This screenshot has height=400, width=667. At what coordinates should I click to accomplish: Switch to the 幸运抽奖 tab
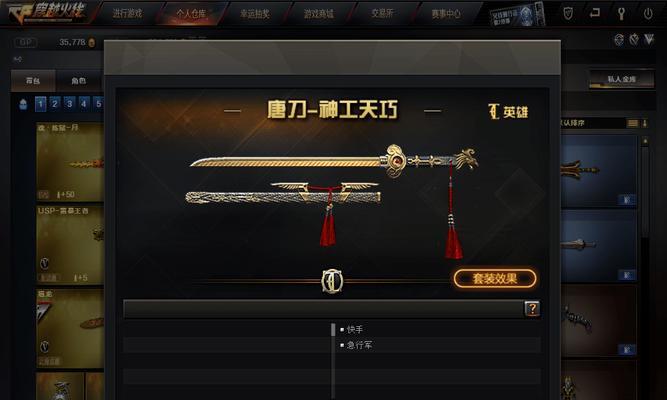[x=254, y=14]
